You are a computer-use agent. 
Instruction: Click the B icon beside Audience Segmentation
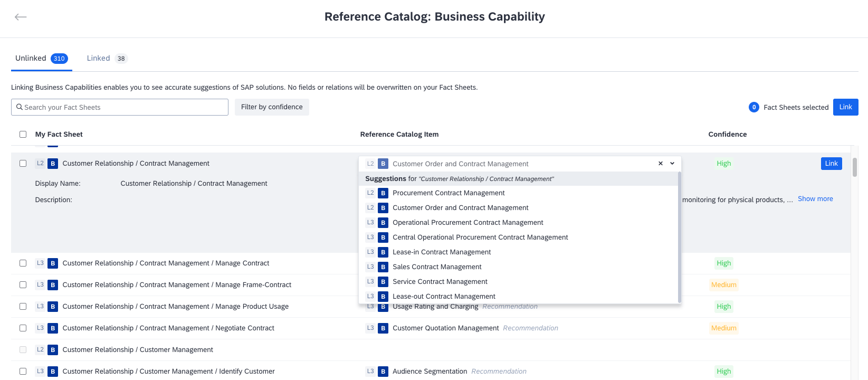383,372
